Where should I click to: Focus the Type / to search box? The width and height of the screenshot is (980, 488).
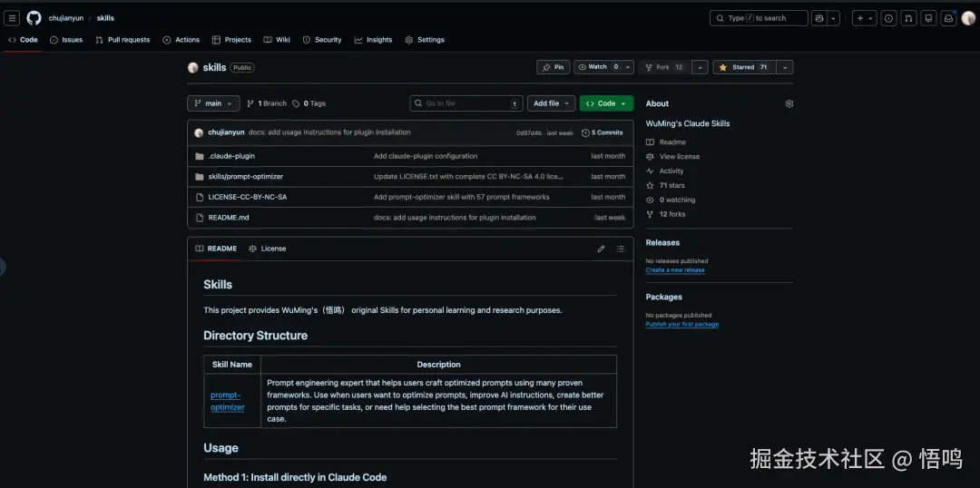click(x=759, y=18)
